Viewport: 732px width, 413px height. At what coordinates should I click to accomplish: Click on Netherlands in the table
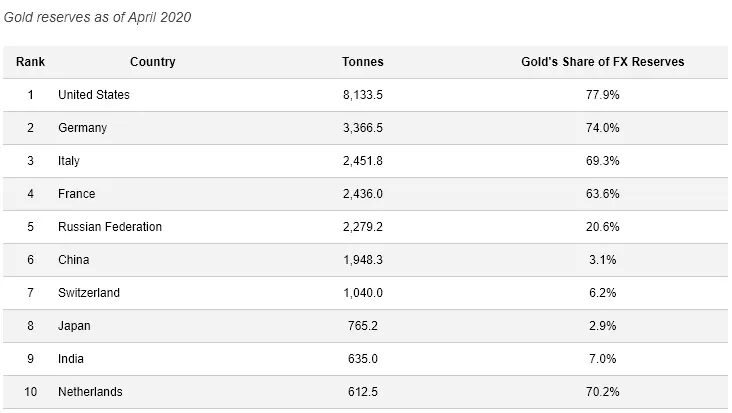pyautogui.click(x=90, y=392)
